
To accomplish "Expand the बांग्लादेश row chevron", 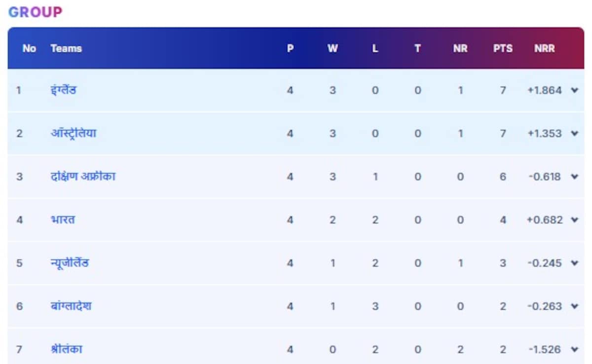I will pos(574,306).
